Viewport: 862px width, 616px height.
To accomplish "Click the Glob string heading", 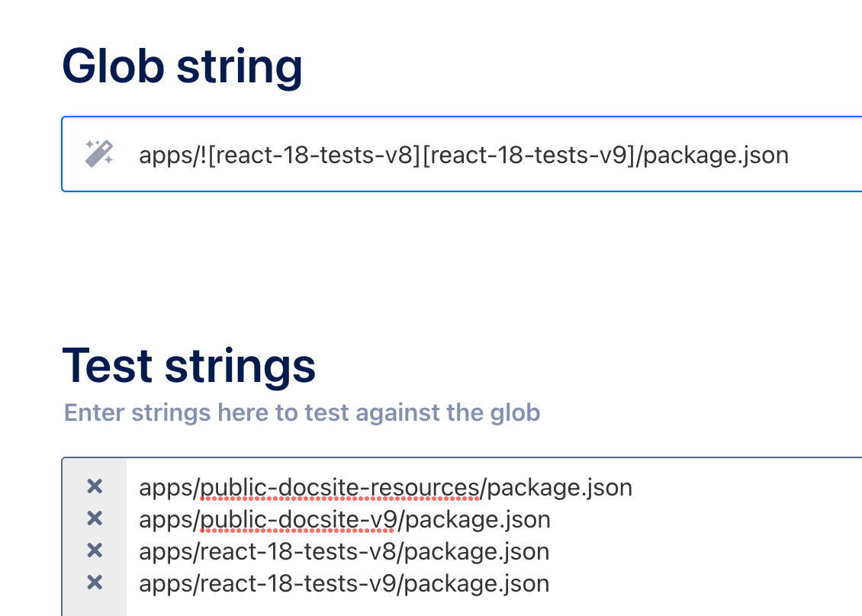I will [182, 66].
